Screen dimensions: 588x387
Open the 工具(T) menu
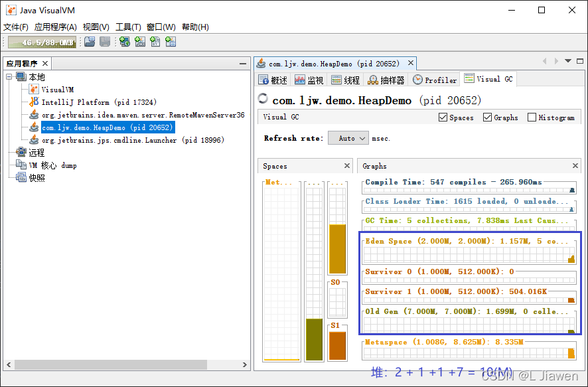128,27
